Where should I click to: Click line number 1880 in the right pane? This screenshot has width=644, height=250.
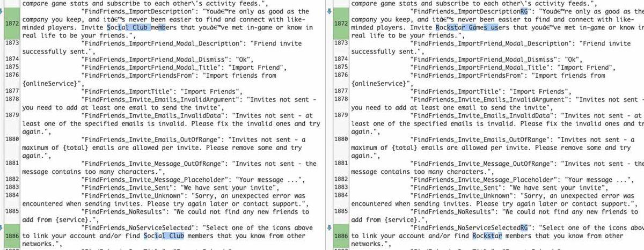pos(340,139)
